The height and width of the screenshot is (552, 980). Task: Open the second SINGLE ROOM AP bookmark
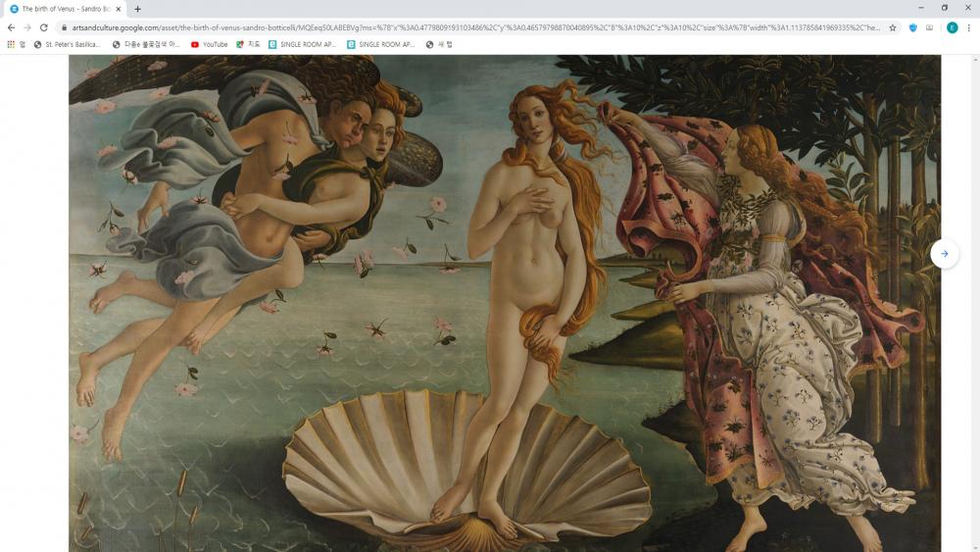pos(381,44)
